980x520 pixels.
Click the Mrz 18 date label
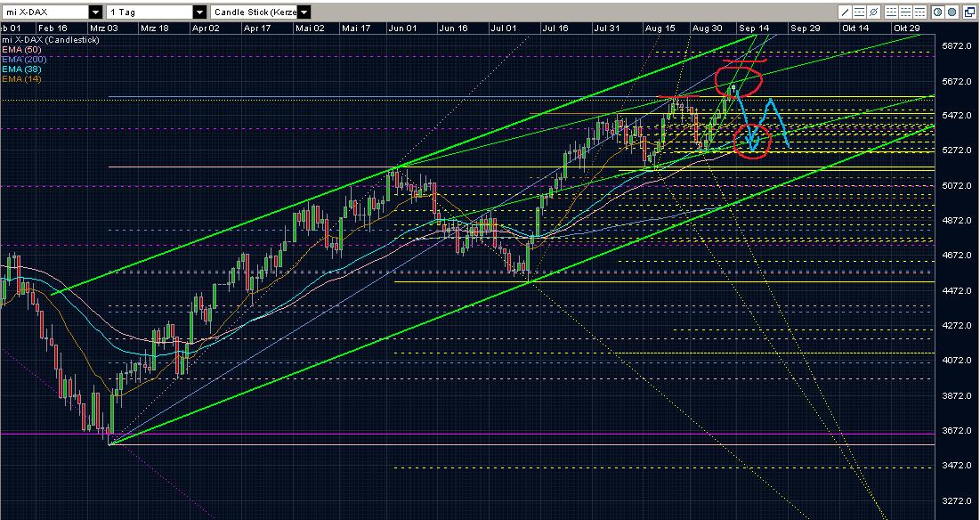154,28
